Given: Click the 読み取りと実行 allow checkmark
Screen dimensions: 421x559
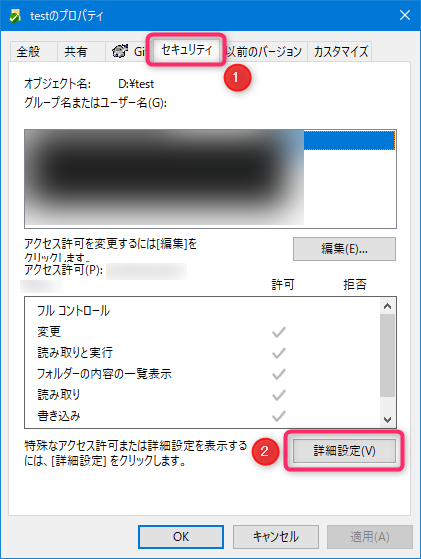Looking at the screenshot, I should 278,353.
